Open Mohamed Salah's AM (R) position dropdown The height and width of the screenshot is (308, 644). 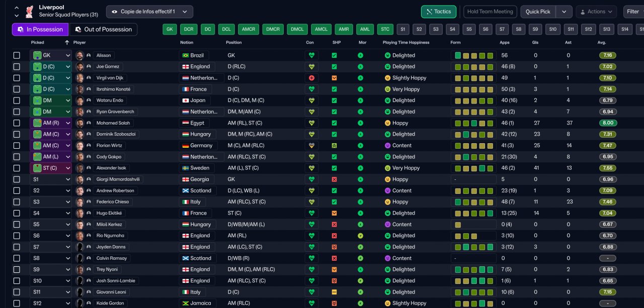tap(51, 123)
